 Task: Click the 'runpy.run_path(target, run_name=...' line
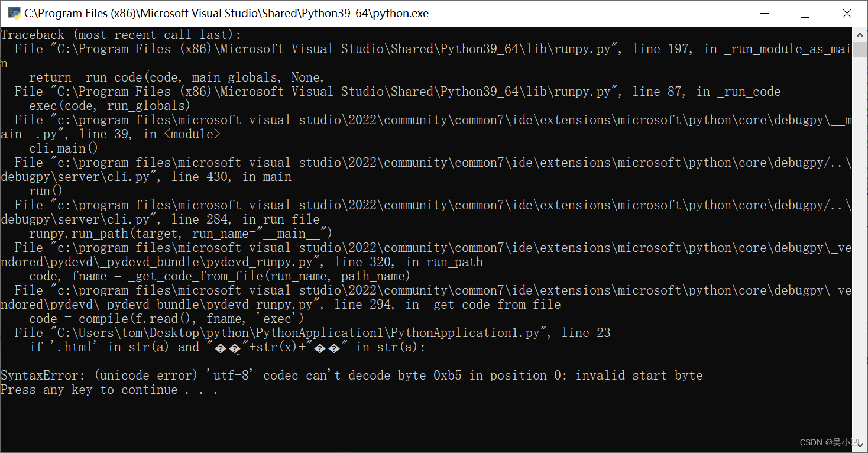(180, 234)
